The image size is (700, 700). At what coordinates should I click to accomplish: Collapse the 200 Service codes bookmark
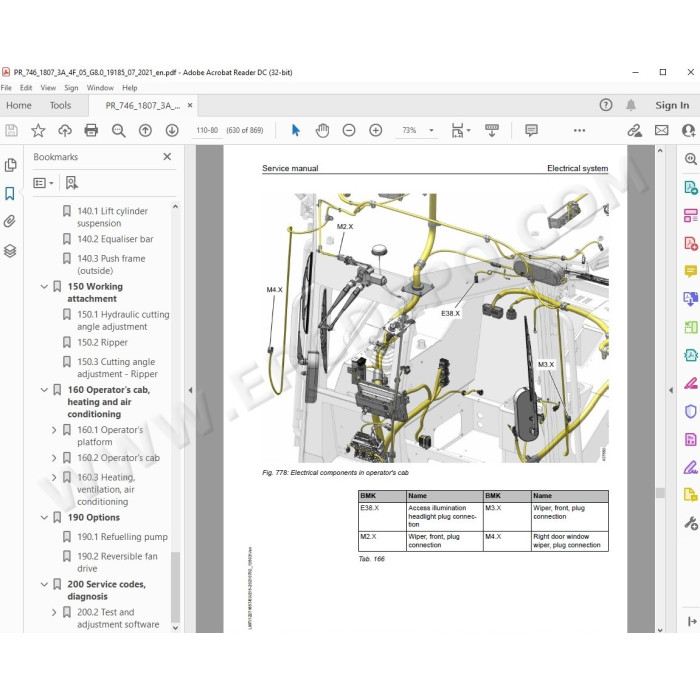44,584
